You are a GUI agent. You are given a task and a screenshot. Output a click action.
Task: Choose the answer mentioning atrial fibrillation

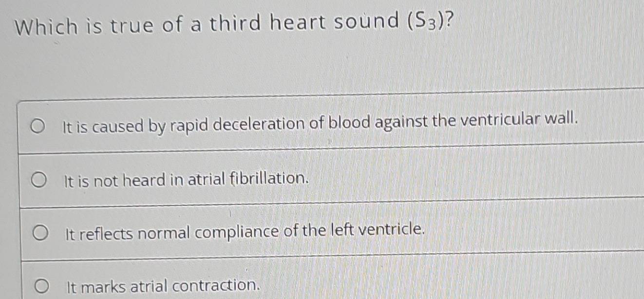coord(185,180)
